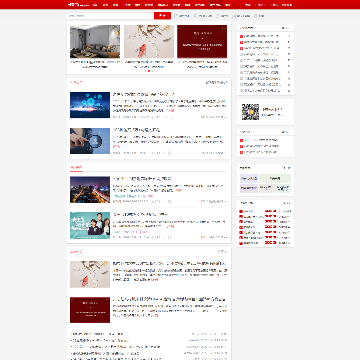Open the dark red banner carousel slide

click(x=202, y=42)
